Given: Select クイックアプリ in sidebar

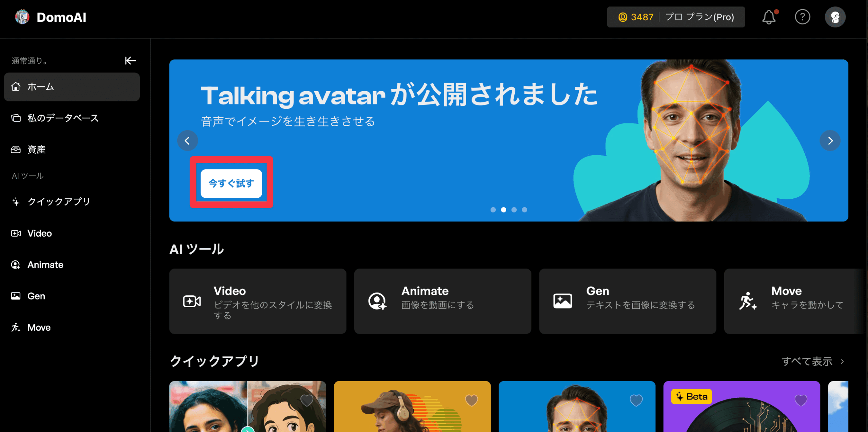Looking at the screenshot, I should 59,202.
